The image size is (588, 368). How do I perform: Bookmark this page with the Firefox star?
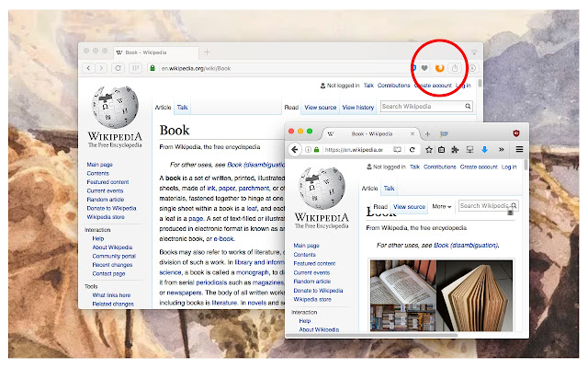pos(429,149)
